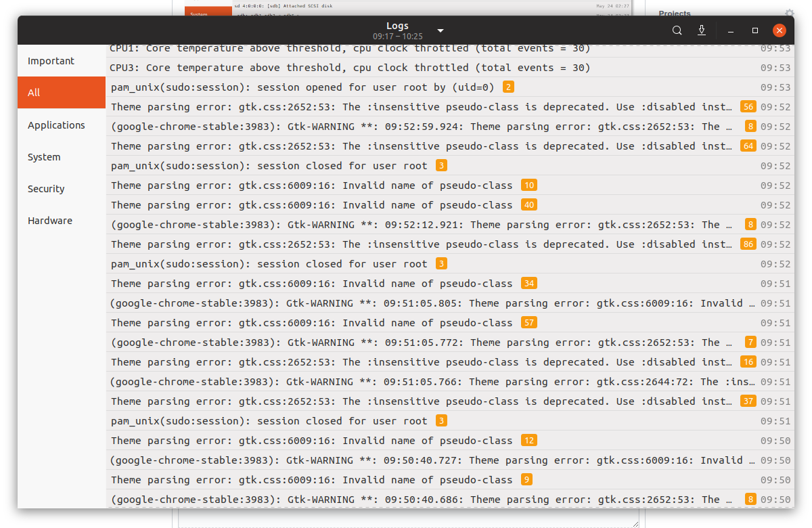
Task: Click the export logs download icon
Action: pyautogui.click(x=702, y=30)
